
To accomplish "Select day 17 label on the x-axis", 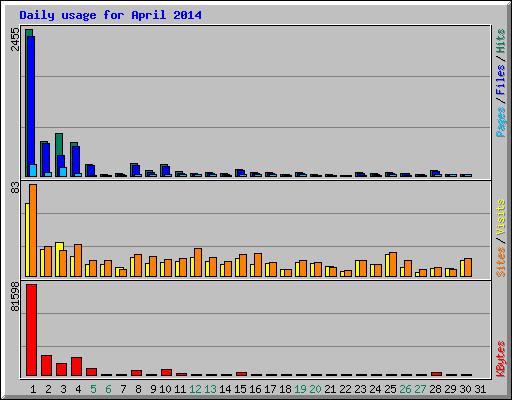I will [x=270, y=389].
